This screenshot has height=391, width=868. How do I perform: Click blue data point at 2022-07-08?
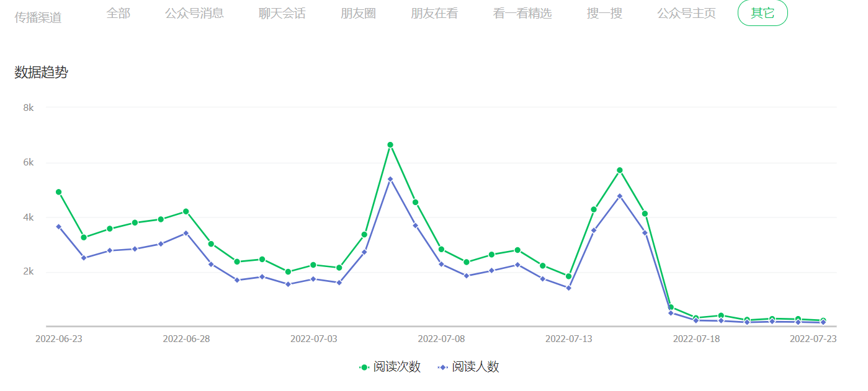441,264
